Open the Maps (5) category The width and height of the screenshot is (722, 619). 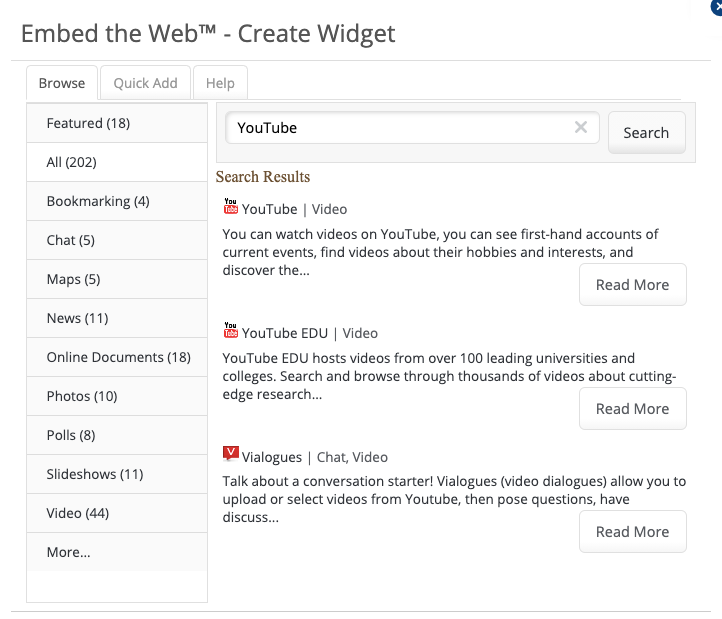117,279
